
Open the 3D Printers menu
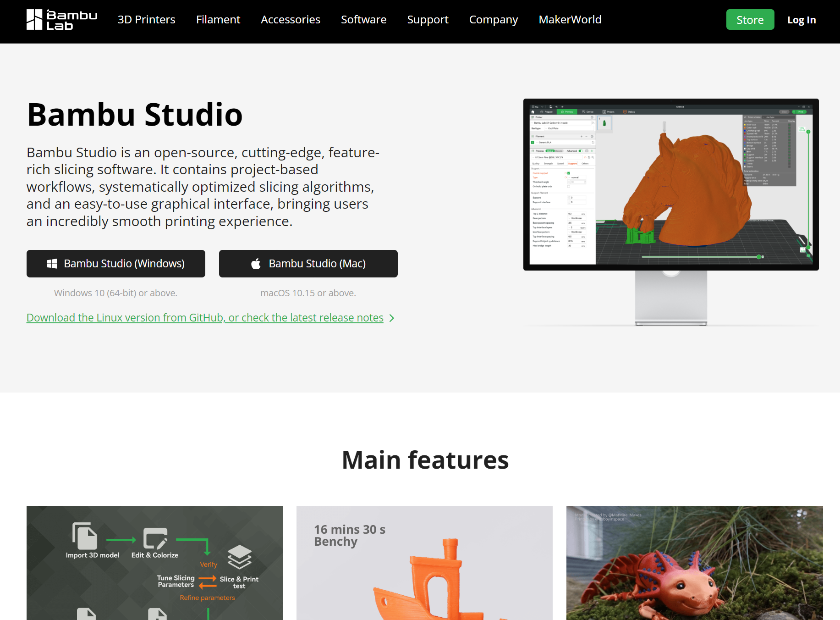[146, 20]
